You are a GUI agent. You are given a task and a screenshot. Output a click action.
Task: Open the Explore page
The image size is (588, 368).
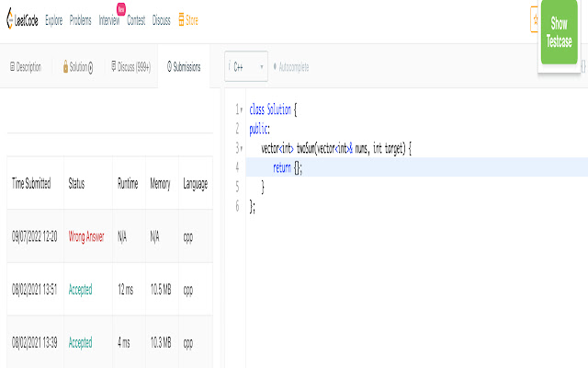tap(54, 20)
